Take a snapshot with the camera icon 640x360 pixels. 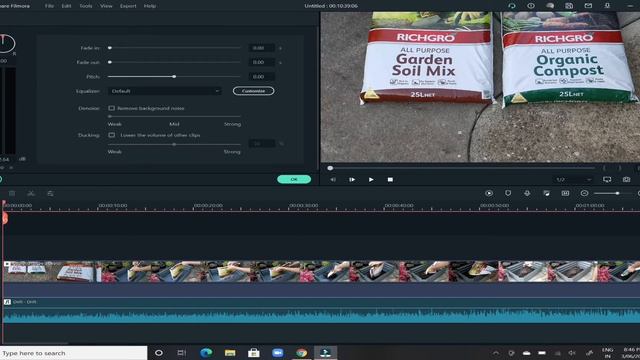pyautogui.click(x=626, y=180)
